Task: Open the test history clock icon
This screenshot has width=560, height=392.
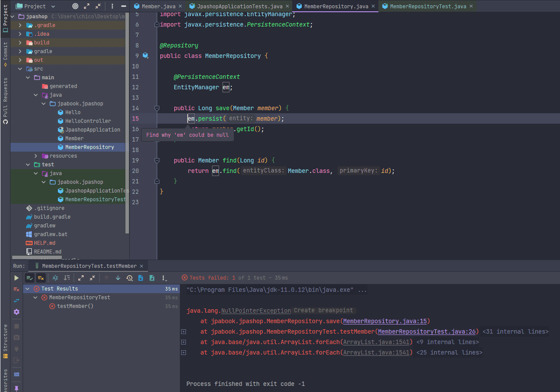Action: [x=129, y=278]
